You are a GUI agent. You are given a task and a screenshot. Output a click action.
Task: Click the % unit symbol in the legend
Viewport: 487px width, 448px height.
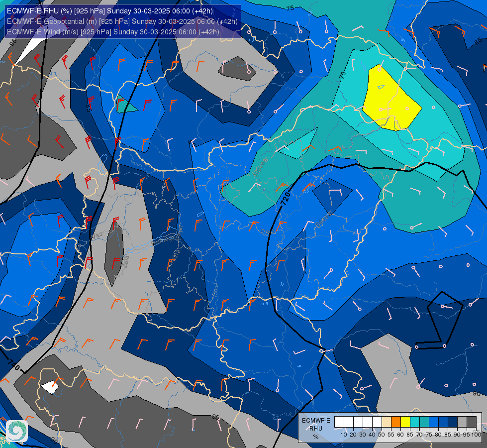pos(316,437)
